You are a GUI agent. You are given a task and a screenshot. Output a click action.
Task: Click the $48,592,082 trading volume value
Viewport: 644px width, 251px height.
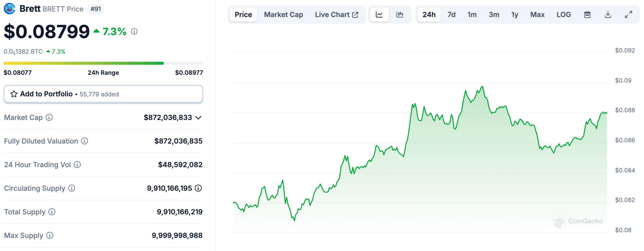(x=180, y=165)
